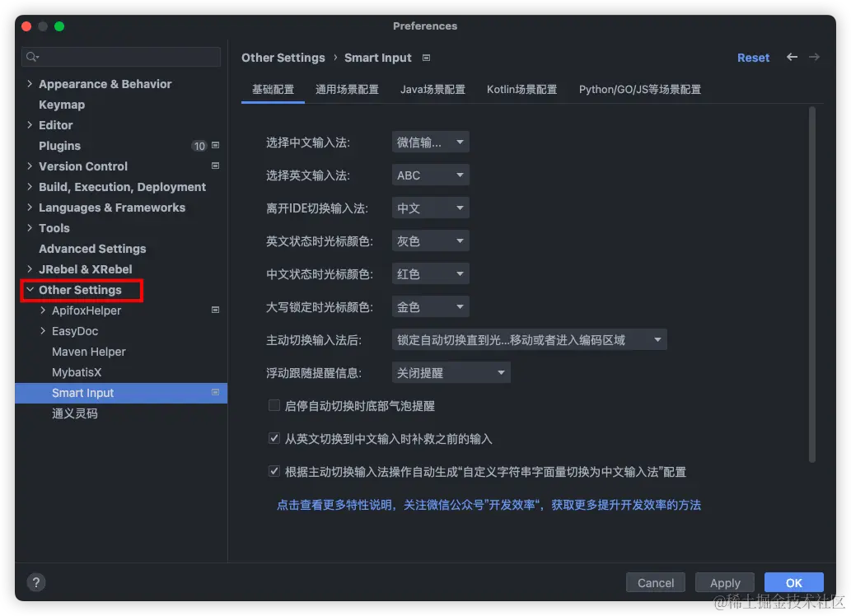The height and width of the screenshot is (616, 851).
Task: Select Smart Input in settings tree
Action: 121,393
